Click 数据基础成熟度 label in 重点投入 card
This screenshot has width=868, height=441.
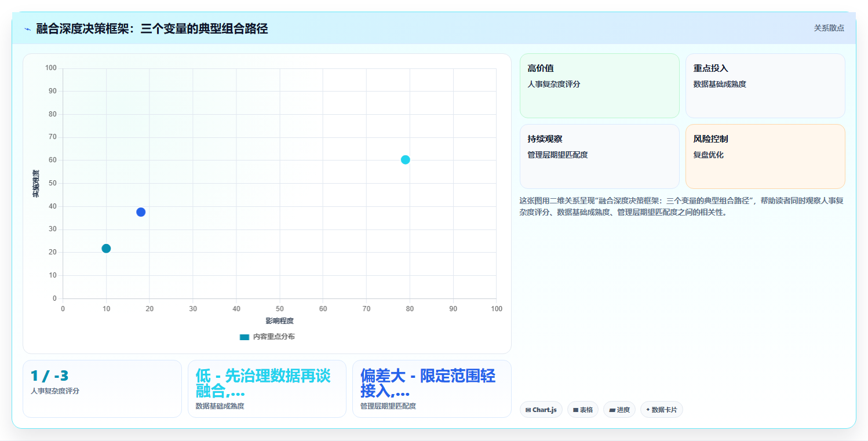coord(720,84)
